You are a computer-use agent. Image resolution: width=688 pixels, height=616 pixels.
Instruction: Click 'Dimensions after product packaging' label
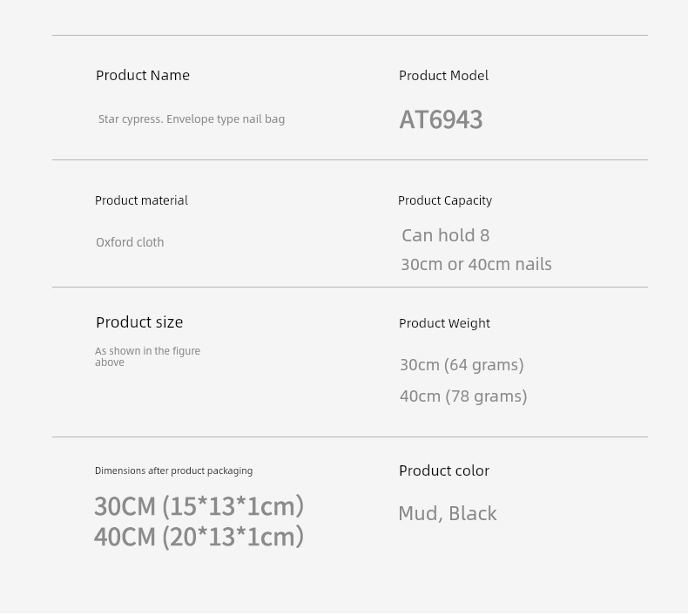point(174,470)
